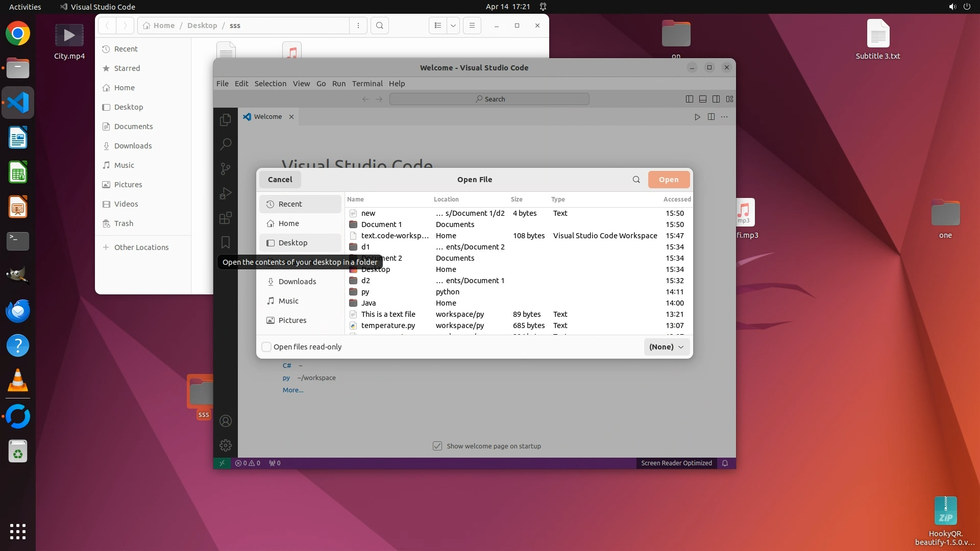The width and height of the screenshot is (980, 551).
Task: Open the Terminal menu
Action: tap(367, 84)
